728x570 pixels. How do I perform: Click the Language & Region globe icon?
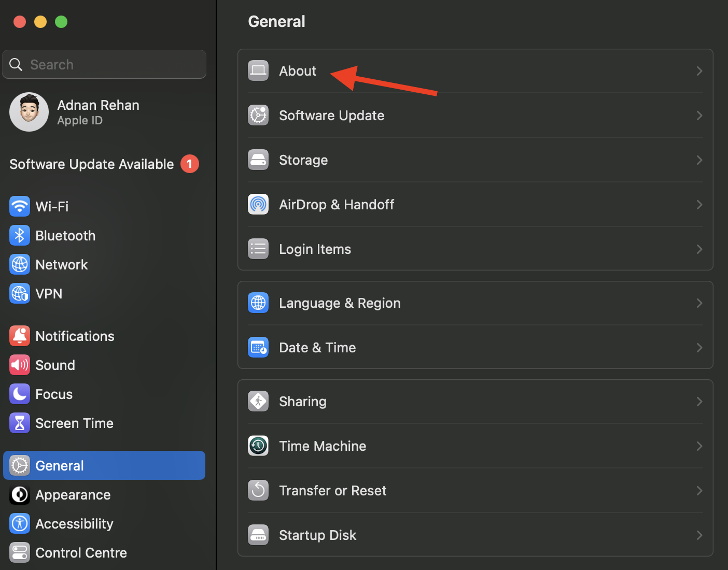click(x=258, y=303)
